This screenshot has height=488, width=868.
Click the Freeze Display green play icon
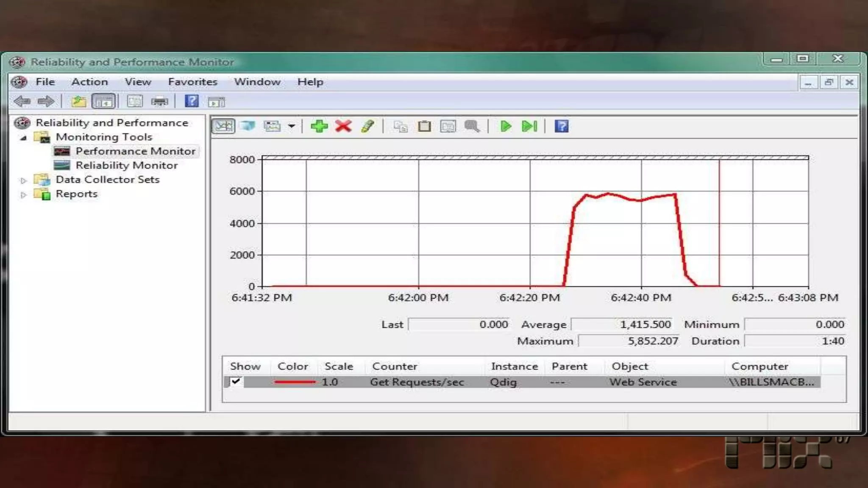(505, 126)
